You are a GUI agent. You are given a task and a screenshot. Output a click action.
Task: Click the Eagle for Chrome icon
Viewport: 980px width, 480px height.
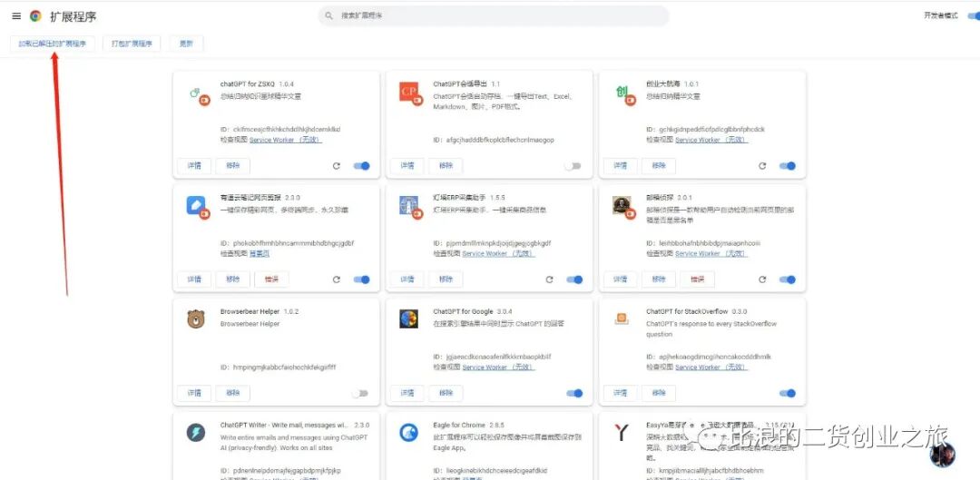408,433
